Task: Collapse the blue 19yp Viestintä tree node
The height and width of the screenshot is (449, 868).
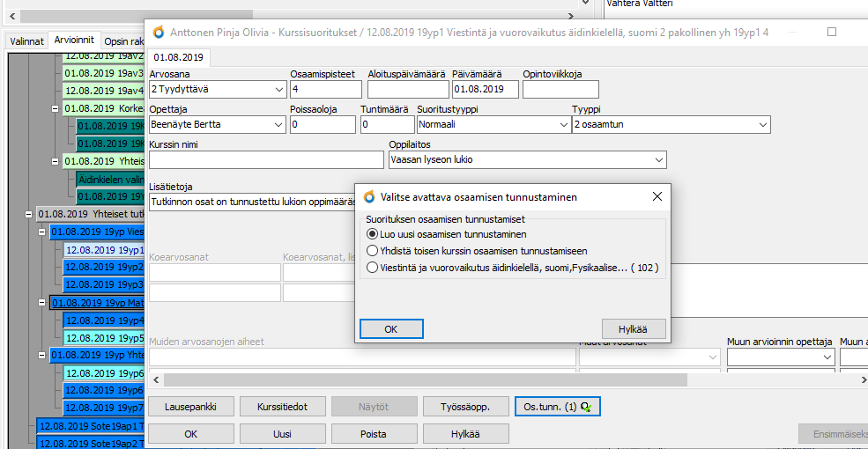Action: pos(42,232)
